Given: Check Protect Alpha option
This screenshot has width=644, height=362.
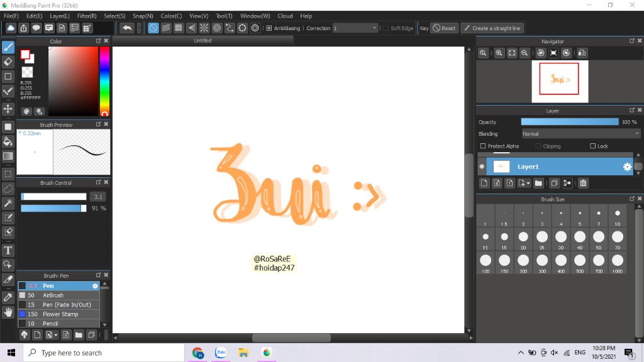Looking at the screenshot, I should tap(483, 146).
